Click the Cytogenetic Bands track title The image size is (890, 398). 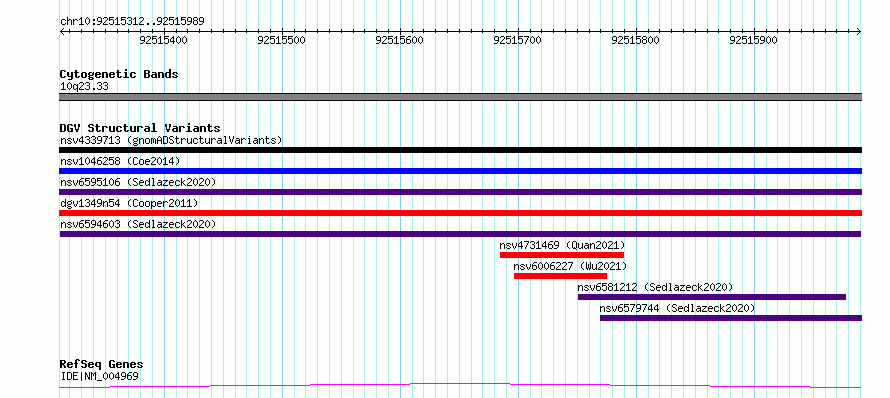pos(119,74)
